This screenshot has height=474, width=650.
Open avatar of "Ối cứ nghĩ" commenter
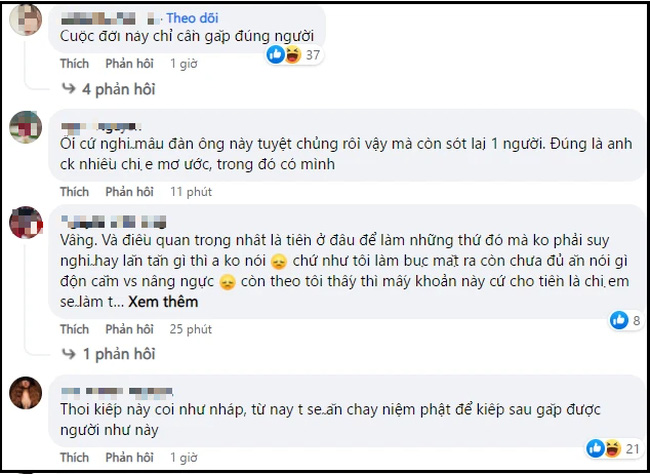pyautogui.click(x=27, y=130)
